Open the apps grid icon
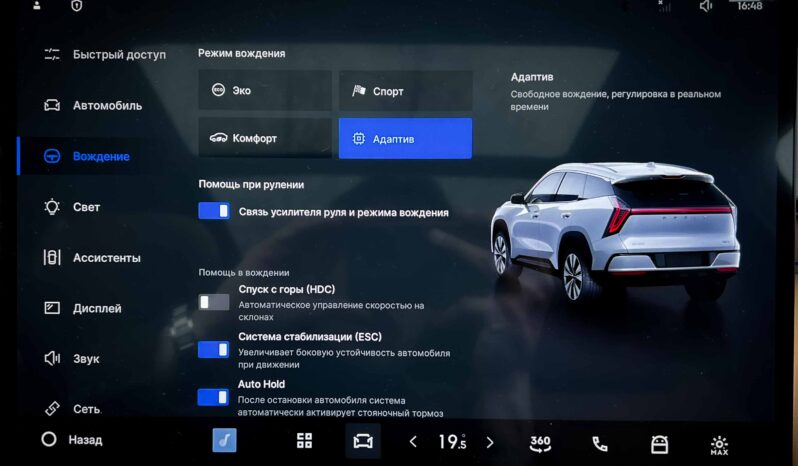798x466 pixels. [x=304, y=441]
